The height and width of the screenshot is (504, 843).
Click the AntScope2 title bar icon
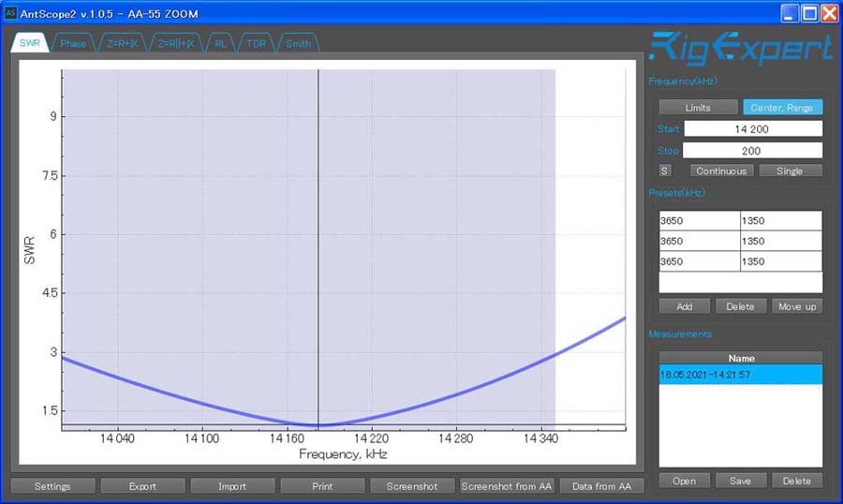[11, 13]
